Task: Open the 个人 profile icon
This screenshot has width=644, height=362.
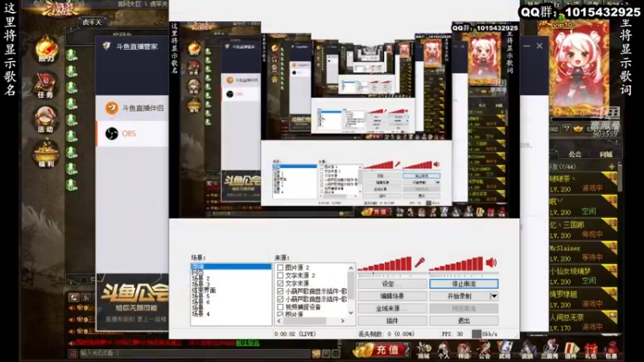Action: [x=444, y=351]
